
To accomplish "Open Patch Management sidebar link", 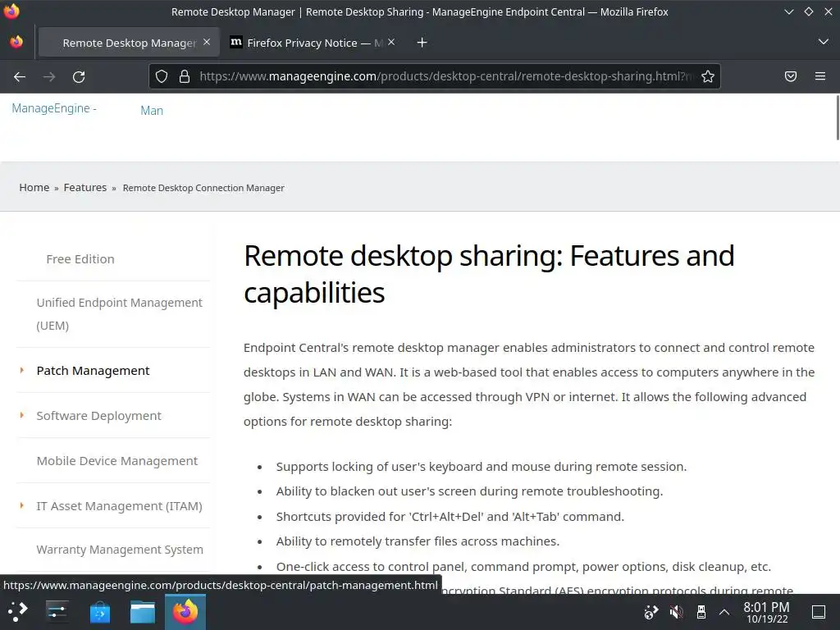I will 94,371.
